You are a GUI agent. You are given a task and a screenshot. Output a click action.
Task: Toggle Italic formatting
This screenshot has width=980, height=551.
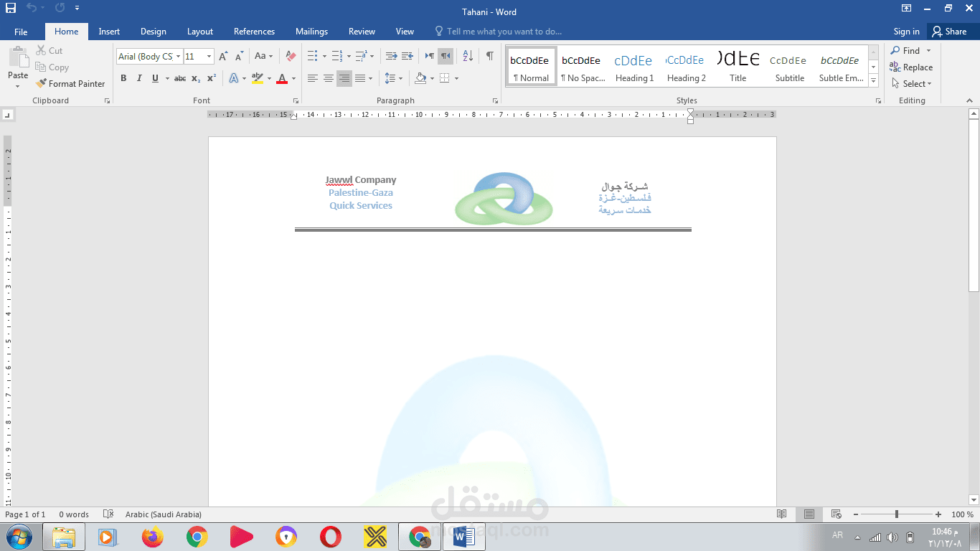[139, 78]
